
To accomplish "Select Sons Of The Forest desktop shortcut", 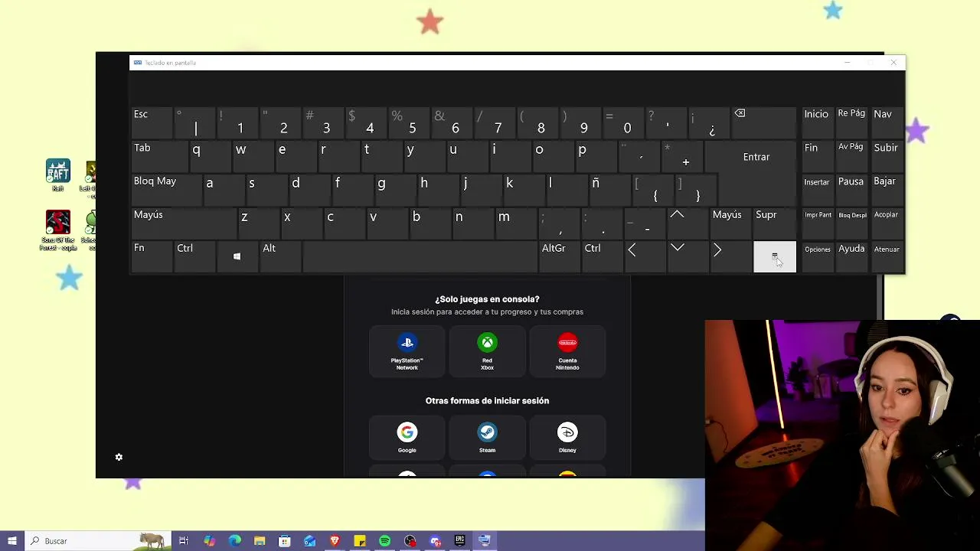I will point(58,231).
